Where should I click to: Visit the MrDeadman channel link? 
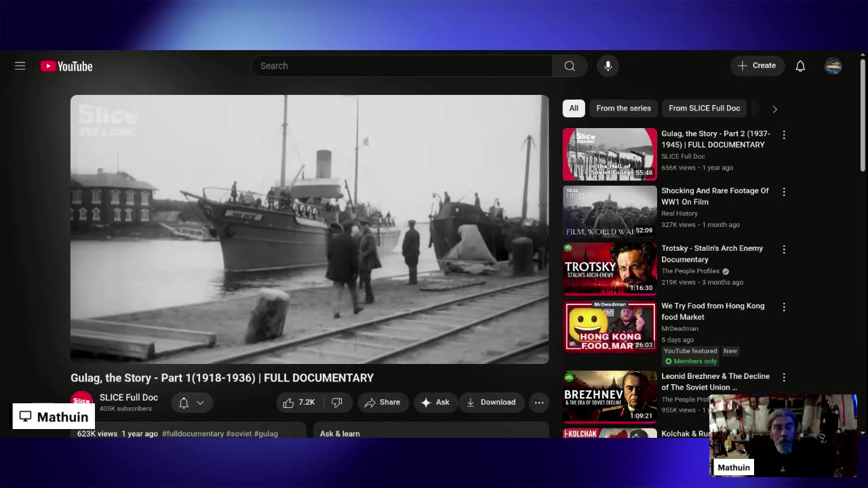(x=680, y=329)
